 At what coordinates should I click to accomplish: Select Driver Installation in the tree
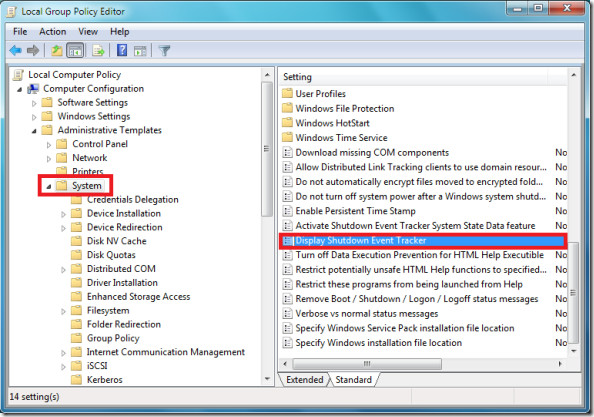(x=122, y=283)
